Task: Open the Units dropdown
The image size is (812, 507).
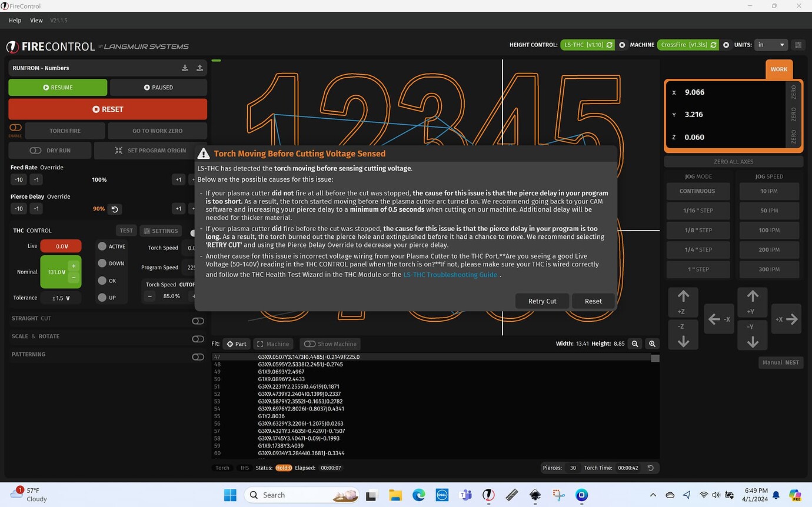Action: [x=770, y=45]
